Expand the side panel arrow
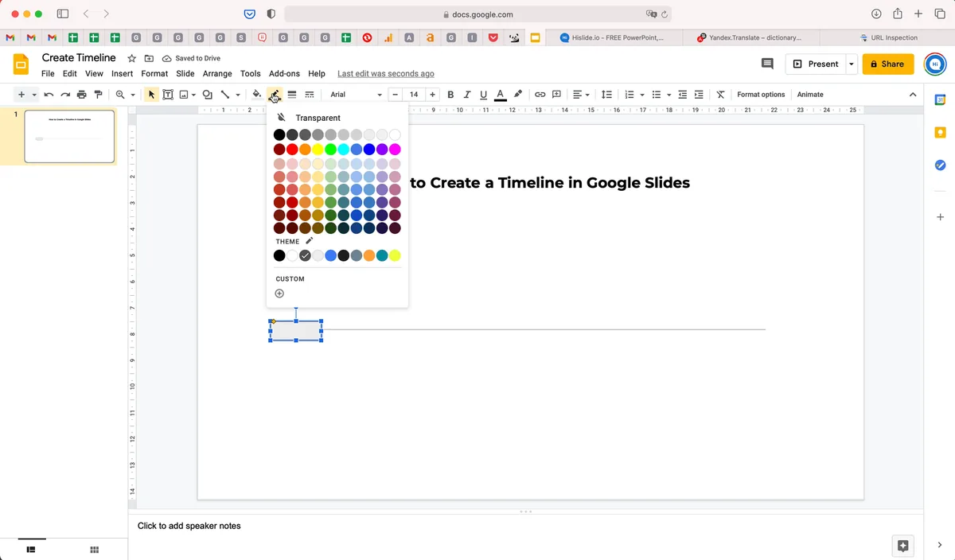 pyautogui.click(x=940, y=545)
